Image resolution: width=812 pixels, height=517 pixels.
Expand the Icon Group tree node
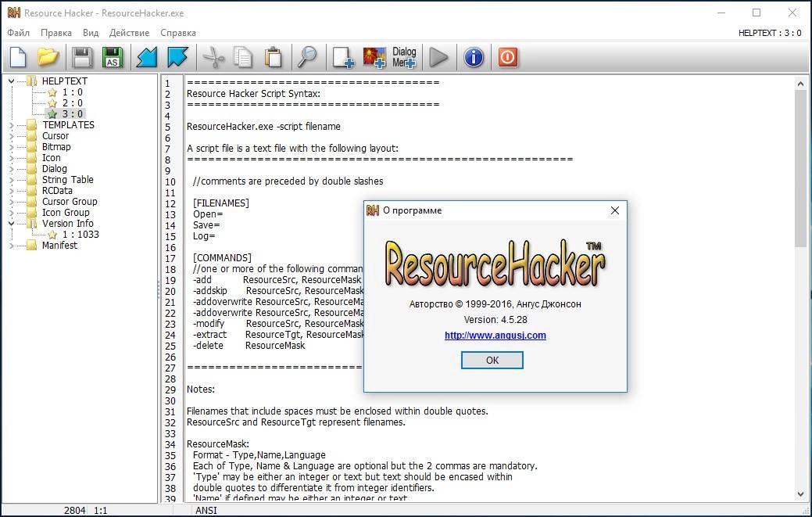[x=12, y=213]
